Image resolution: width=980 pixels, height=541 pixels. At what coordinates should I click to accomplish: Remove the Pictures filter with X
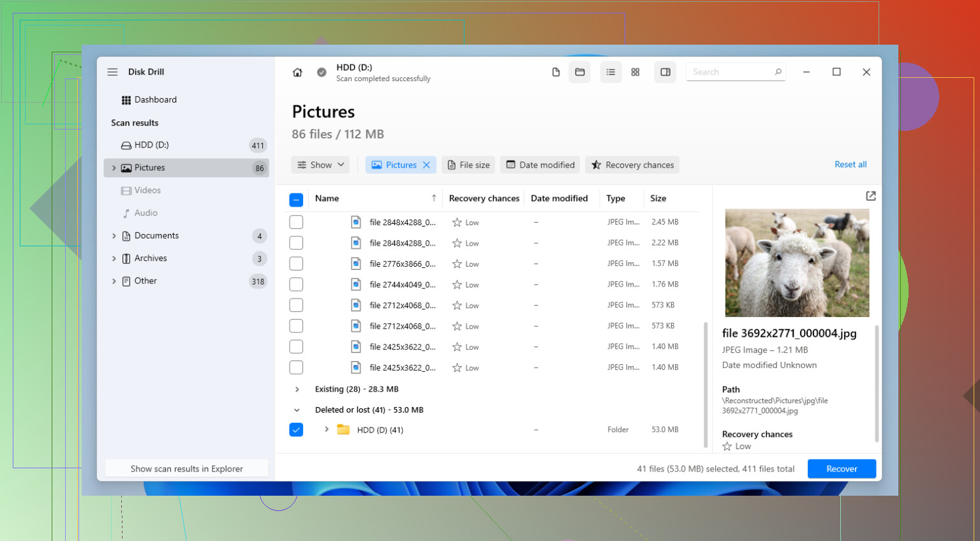(x=427, y=165)
